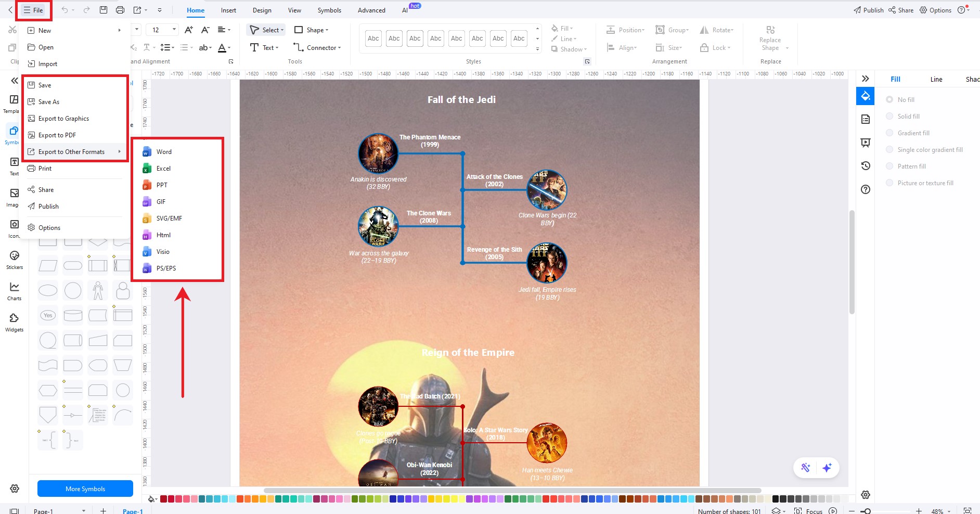Expand the right panel with double chevron
This screenshot has height=514, width=980.
[x=865, y=79]
